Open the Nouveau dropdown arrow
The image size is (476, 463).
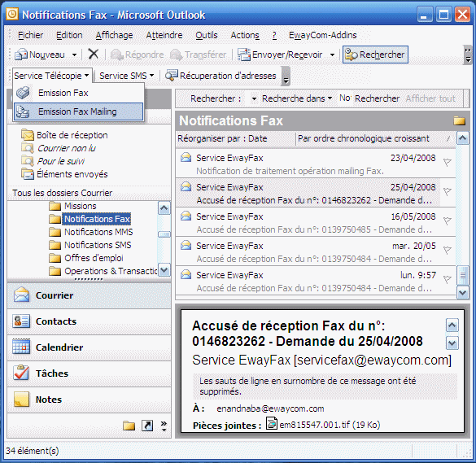(74, 55)
